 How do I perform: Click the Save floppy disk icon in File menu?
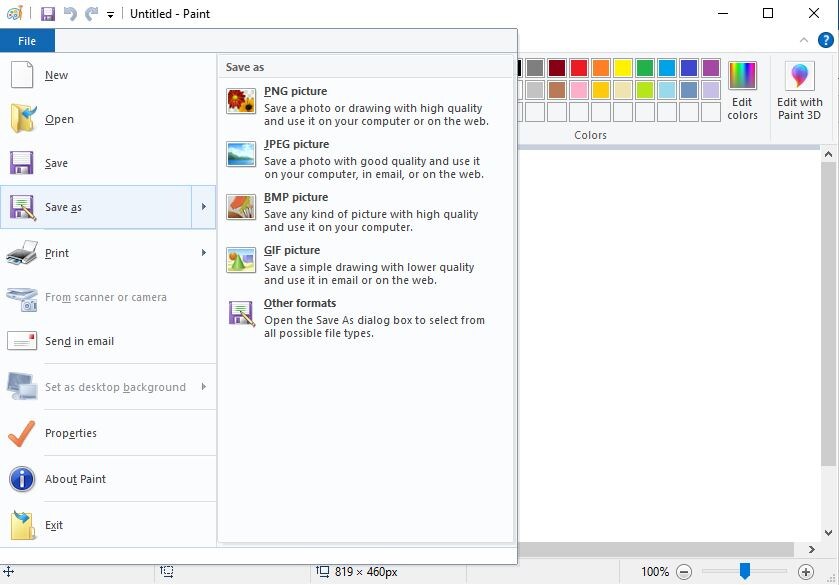[21, 163]
